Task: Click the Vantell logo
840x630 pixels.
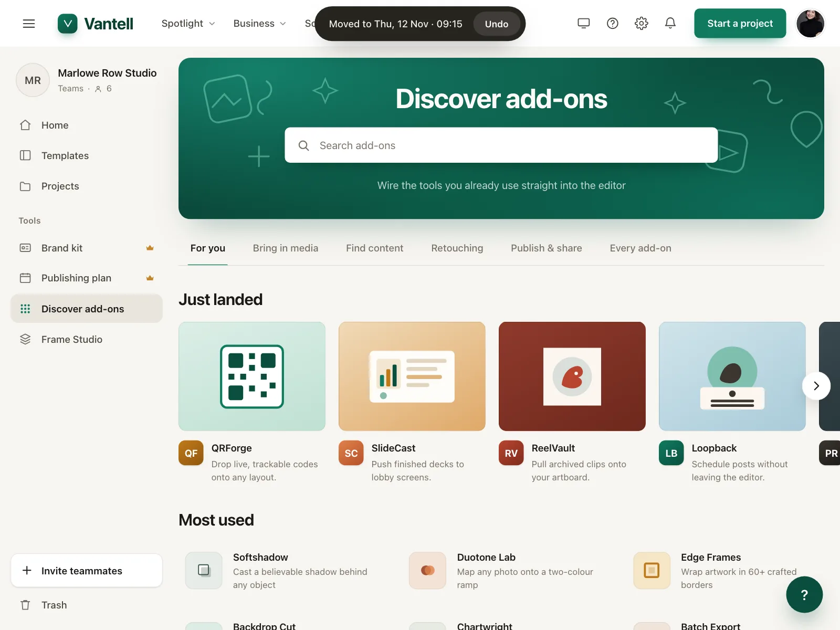Action: coord(96,24)
